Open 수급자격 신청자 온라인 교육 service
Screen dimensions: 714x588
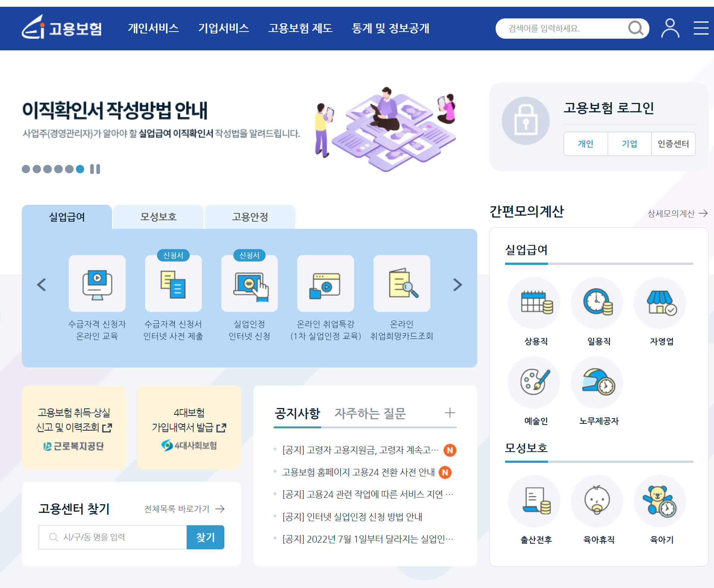[x=97, y=284]
